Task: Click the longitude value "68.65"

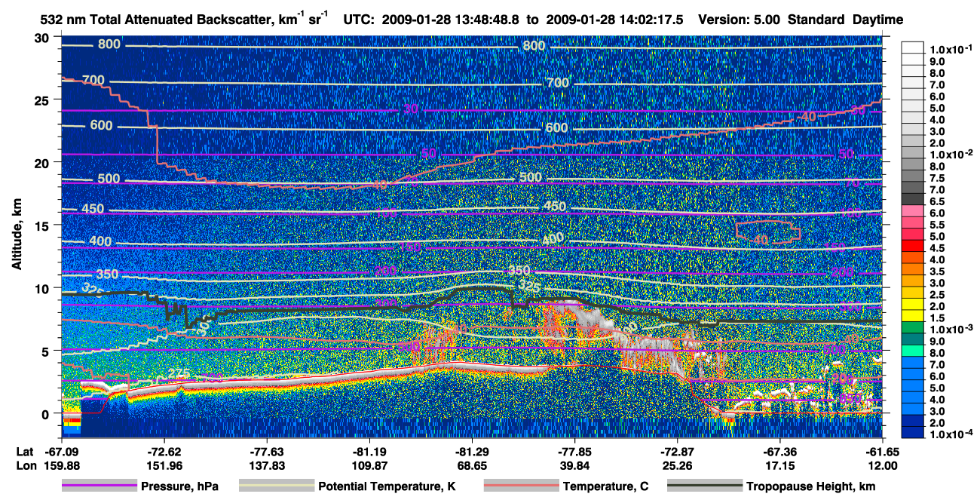Action: click(472, 465)
